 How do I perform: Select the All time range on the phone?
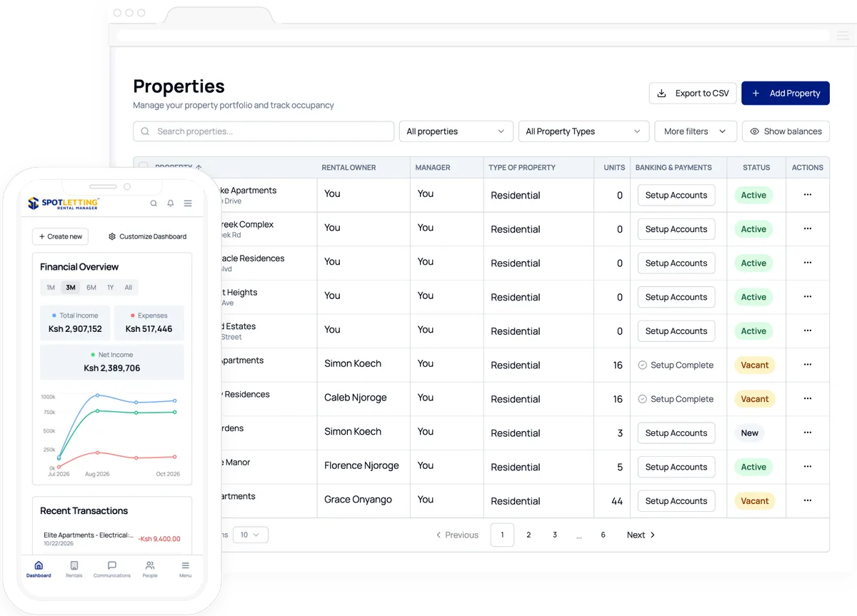(129, 288)
